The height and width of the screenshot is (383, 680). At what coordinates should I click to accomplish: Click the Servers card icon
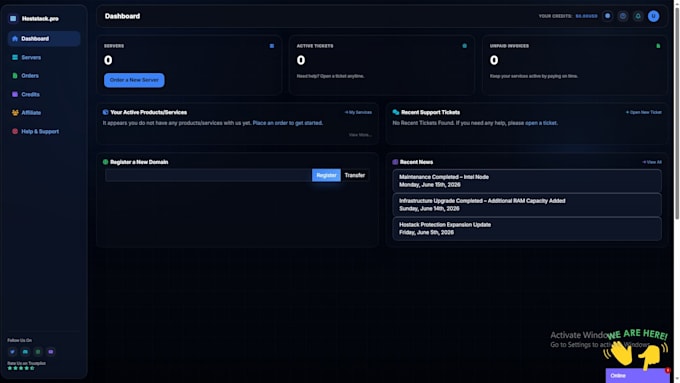click(272, 46)
